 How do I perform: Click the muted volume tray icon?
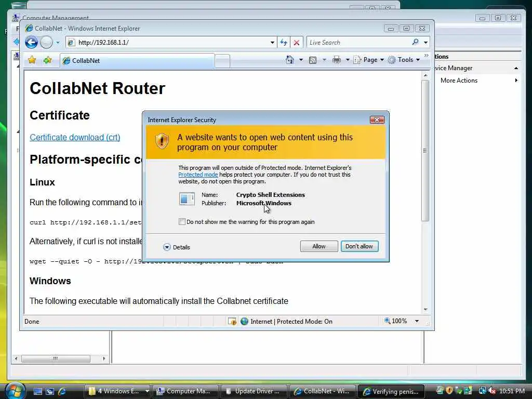click(x=491, y=391)
